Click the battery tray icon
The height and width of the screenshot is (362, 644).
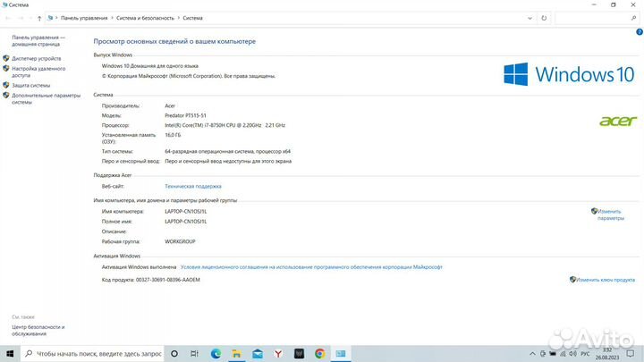[x=553, y=353]
